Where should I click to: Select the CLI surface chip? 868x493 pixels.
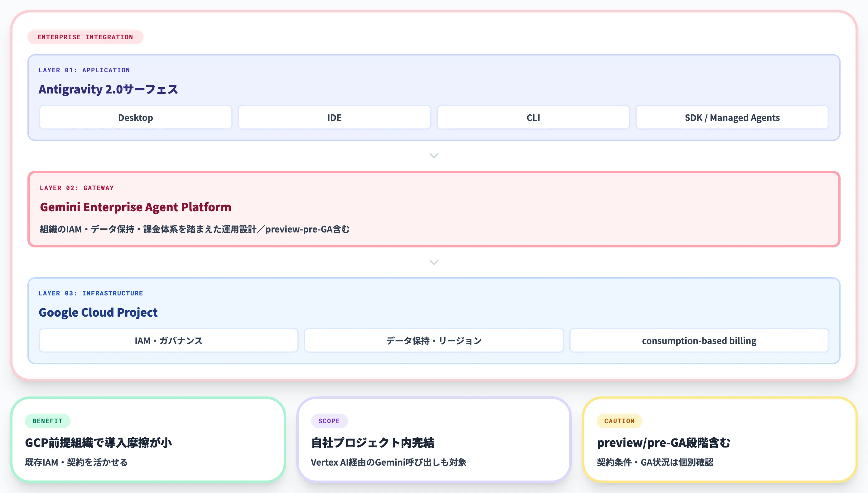[533, 117]
